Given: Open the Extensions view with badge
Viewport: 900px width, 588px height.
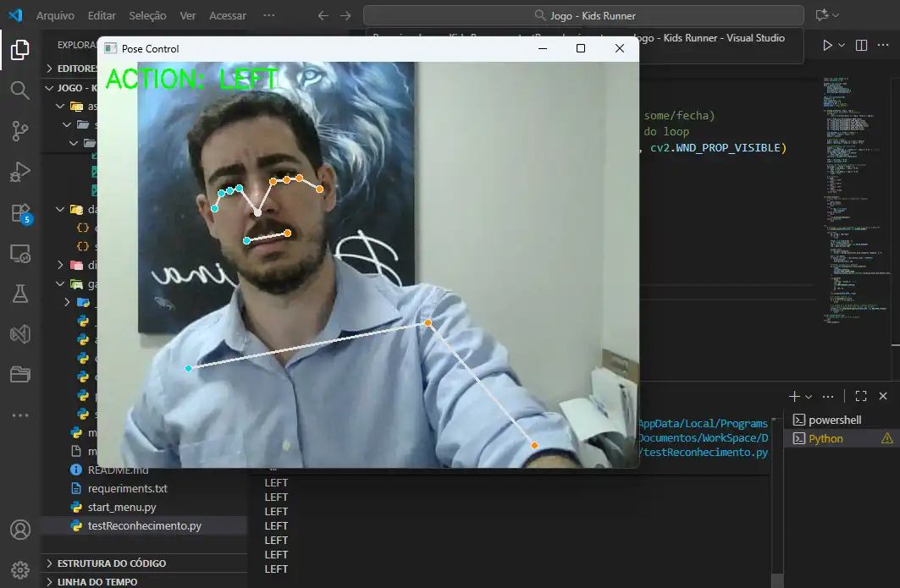Looking at the screenshot, I should point(20,212).
